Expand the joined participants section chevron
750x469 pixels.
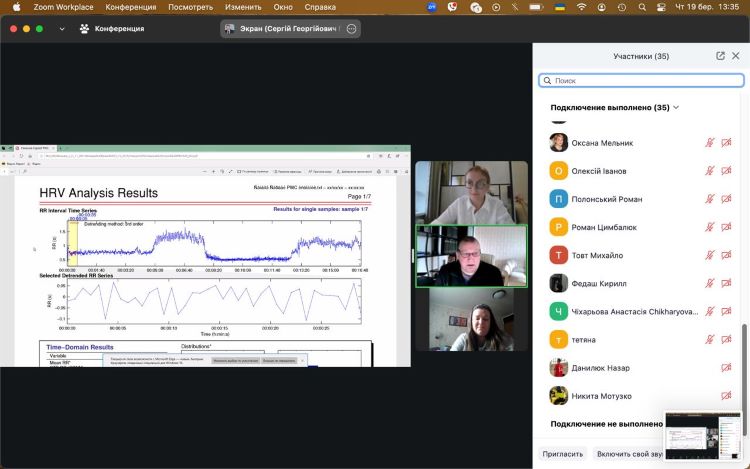click(x=676, y=108)
